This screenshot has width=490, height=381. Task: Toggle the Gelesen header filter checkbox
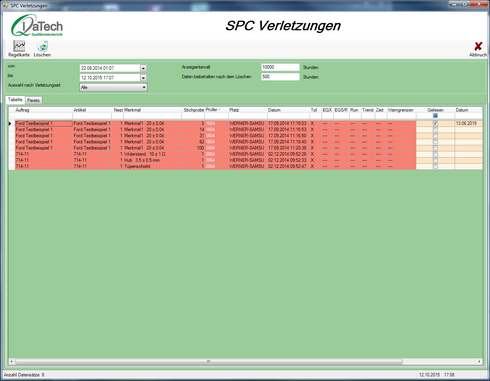pos(435,116)
